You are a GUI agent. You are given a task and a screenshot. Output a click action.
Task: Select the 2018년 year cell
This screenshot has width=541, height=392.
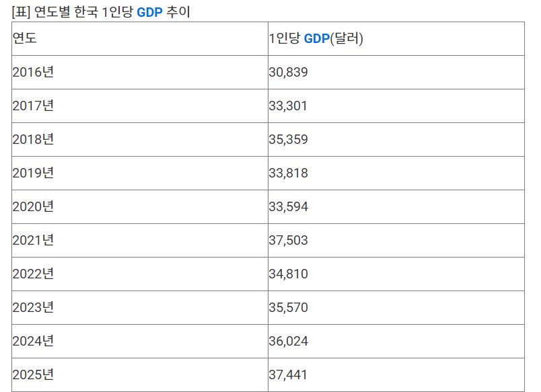pos(140,140)
